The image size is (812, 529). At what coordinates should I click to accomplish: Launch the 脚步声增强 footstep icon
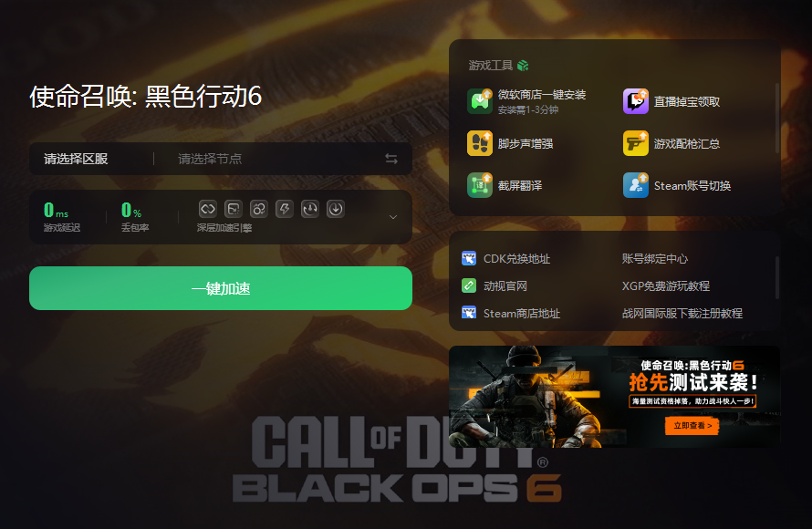pyautogui.click(x=480, y=143)
